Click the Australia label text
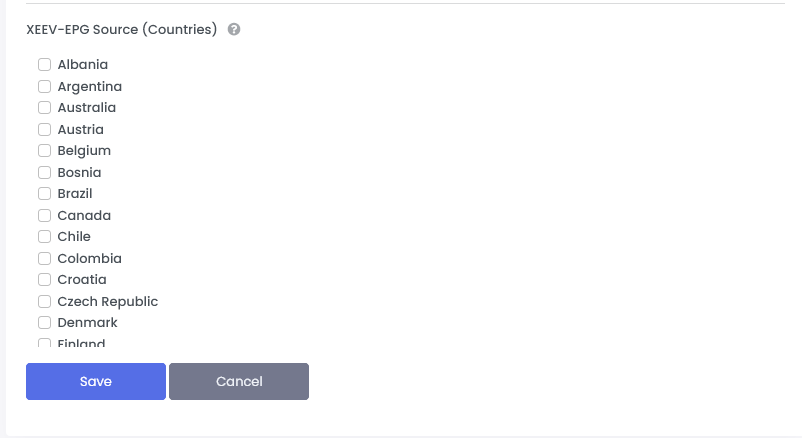 point(87,108)
